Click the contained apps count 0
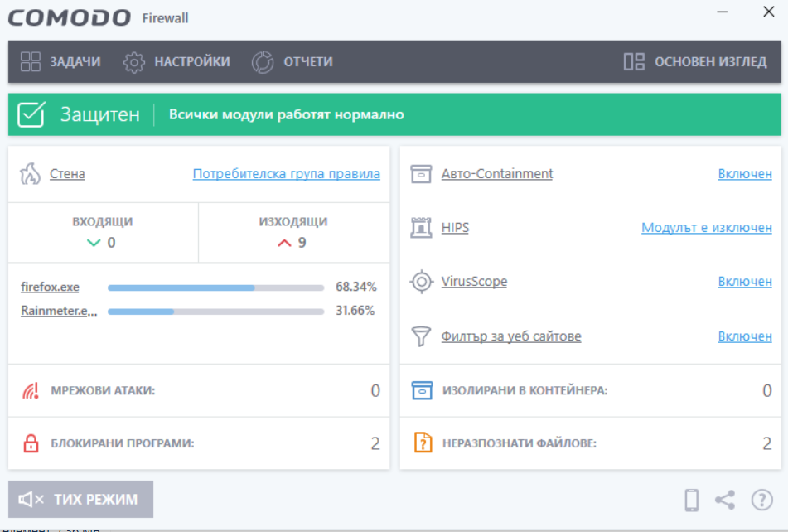The width and height of the screenshot is (788, 532). point(767,391)
